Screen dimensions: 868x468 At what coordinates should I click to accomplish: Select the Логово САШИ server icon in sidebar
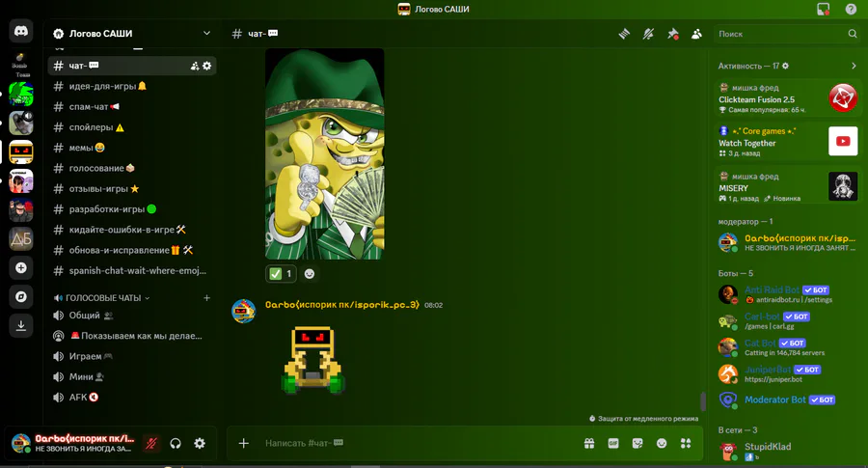(21, 152)
